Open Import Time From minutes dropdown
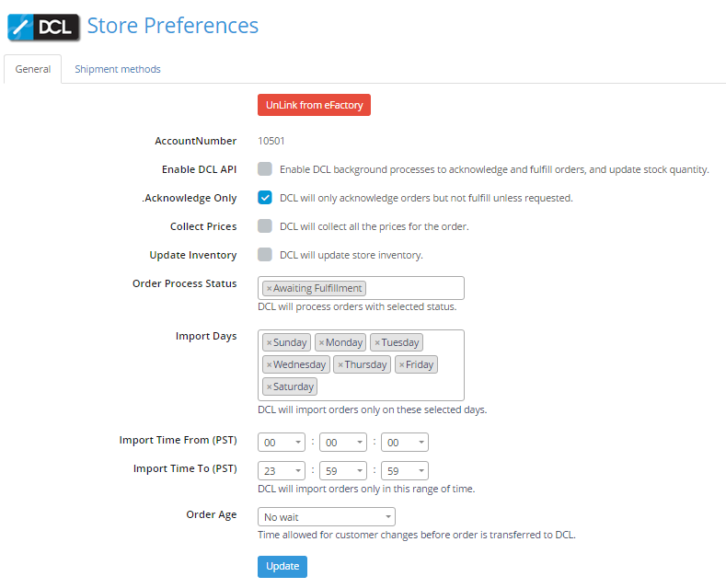Screen dimensions: 726x588 click(x=343, y=443)
